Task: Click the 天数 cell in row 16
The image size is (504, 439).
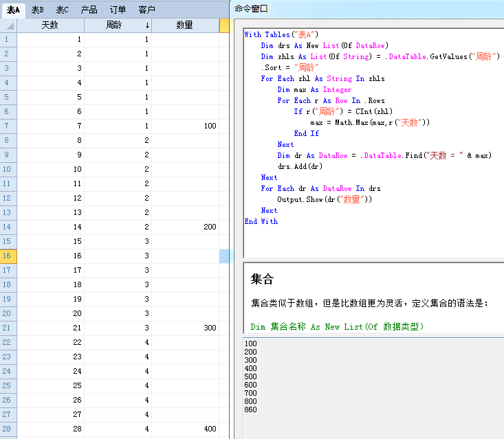Action: click(50, 256)
